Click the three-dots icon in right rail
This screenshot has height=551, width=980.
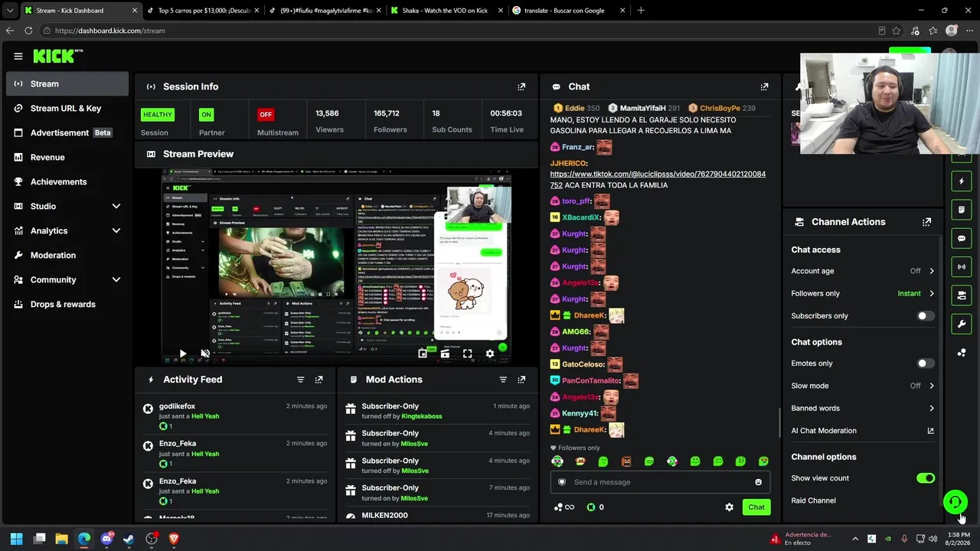tap(962, 352)
